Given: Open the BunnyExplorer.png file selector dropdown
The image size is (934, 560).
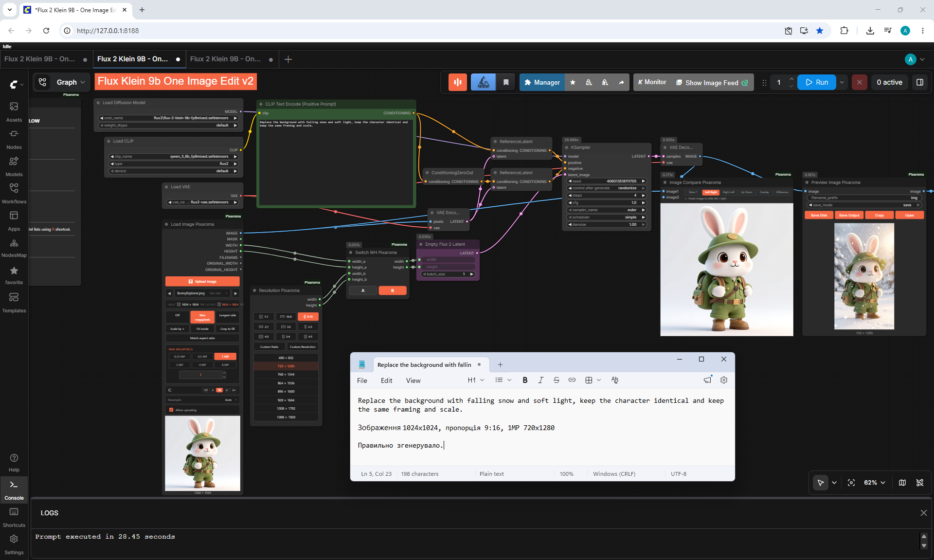Looking at the screenshot, I should pyautogui.click(x=202, y=293).
